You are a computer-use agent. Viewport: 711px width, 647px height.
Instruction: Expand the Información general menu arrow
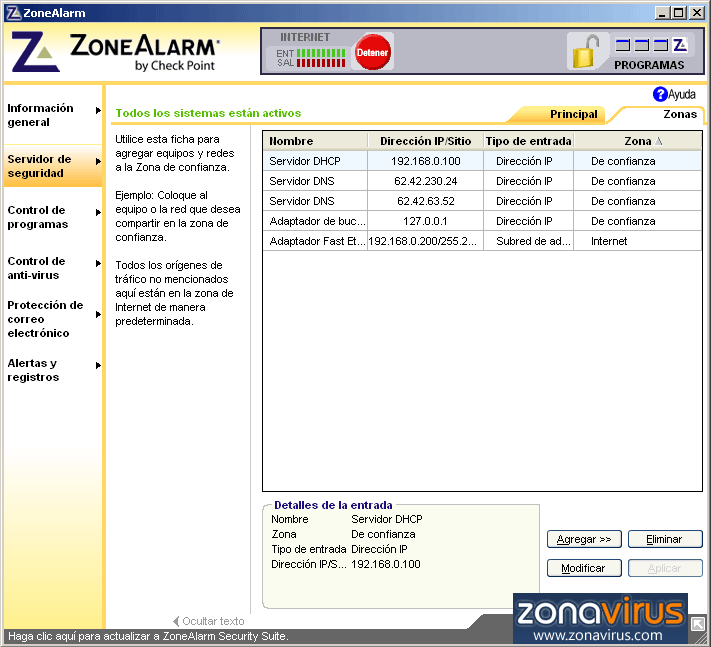(x=98, y=110)
